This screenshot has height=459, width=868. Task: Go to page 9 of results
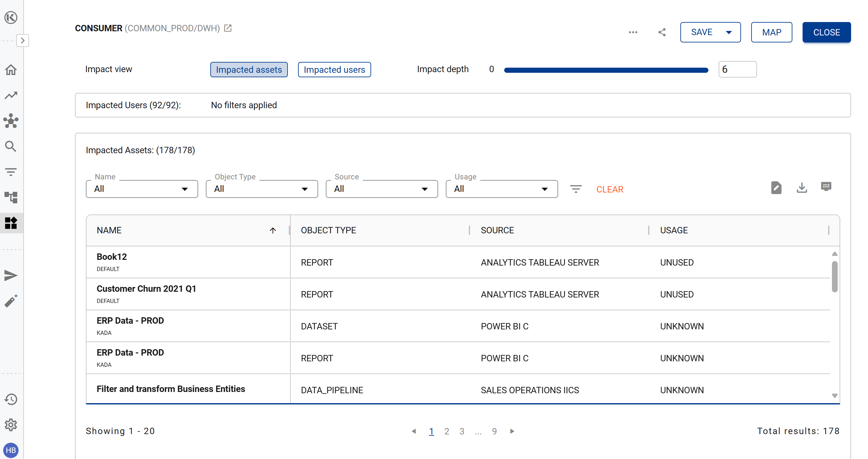click(494, 431)
